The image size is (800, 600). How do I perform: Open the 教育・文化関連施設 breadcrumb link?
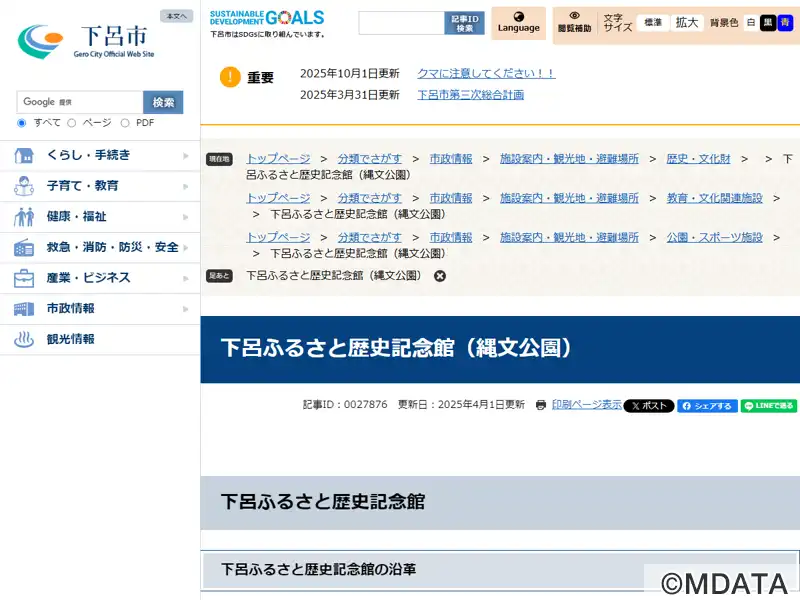(x=714, y=198)
